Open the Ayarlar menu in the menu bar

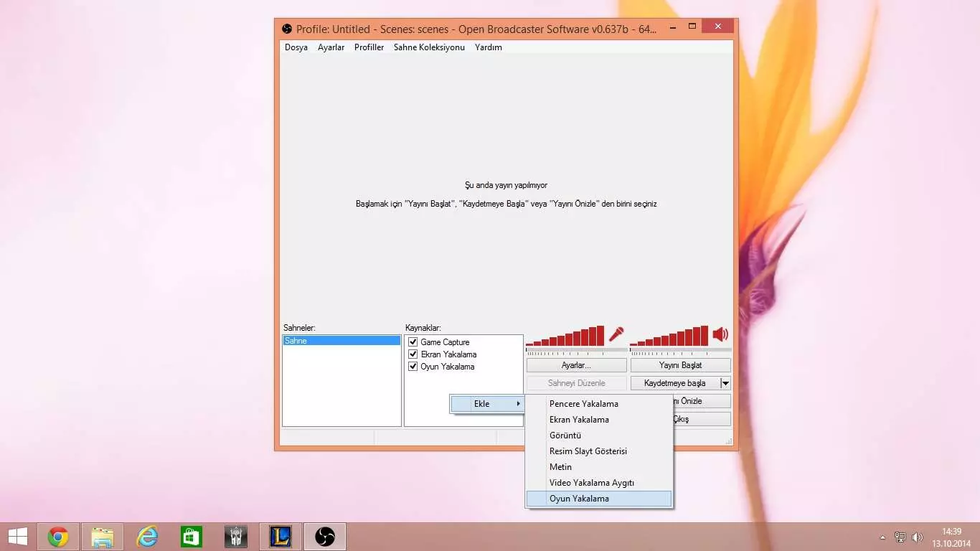click(x=331, y=47)
